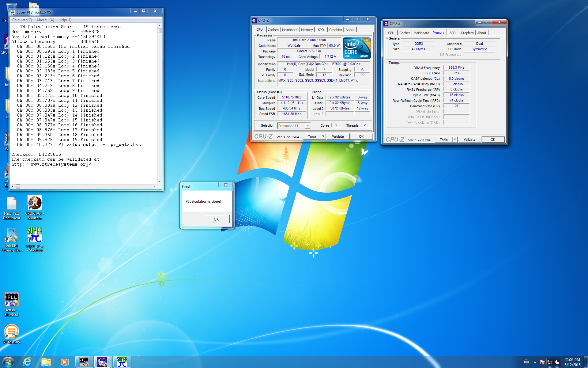Click OK button in left CPU-Z
This screenshot has height=368, width=588.
[361, 136]
